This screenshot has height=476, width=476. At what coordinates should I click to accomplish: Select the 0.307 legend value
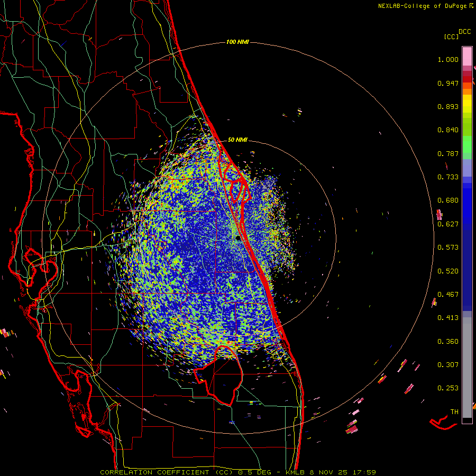pyautogui.click(x=448, y=365)
